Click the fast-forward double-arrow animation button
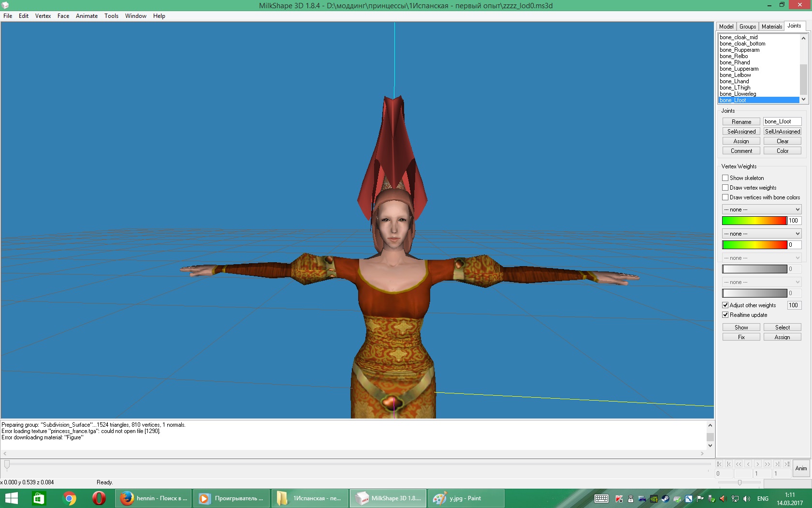812x508 pixels. 768,464
